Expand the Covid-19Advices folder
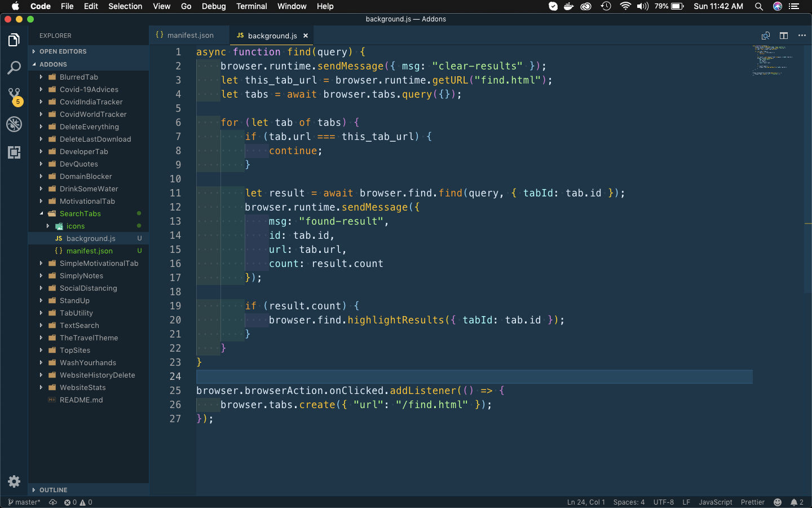This screenshot has width=812, height=508. [x=89, y=90]
